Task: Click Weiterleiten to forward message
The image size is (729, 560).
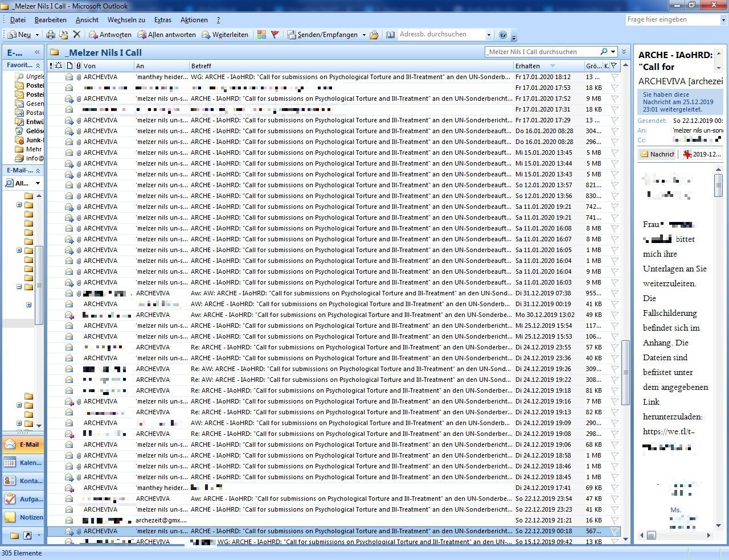Action: click(224, 35)
